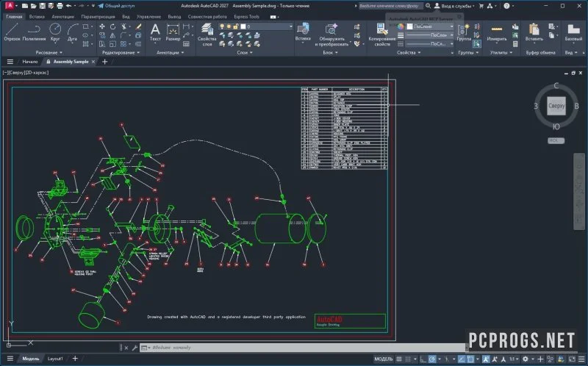Screen dimensions: 588x366
Task: Toggle object snap tracking in status bar
Action: click(x=462, y=359)
